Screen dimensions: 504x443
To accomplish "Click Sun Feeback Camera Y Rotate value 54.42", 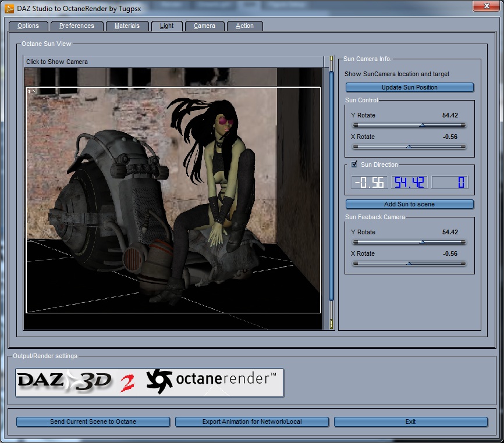I will [x=450, y=232].
